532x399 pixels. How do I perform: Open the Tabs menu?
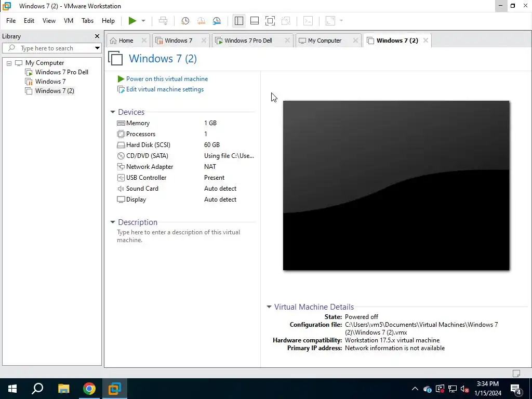pos(87,21)
